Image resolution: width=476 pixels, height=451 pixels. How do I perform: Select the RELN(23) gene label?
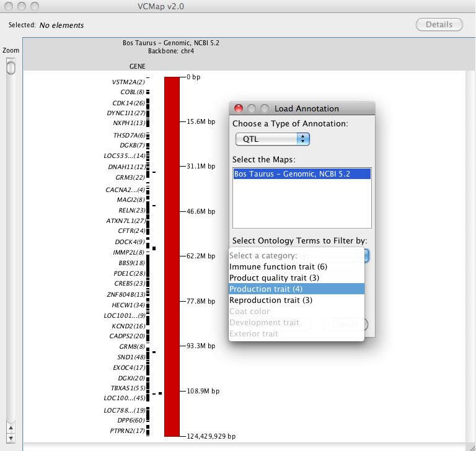(132, 211)
